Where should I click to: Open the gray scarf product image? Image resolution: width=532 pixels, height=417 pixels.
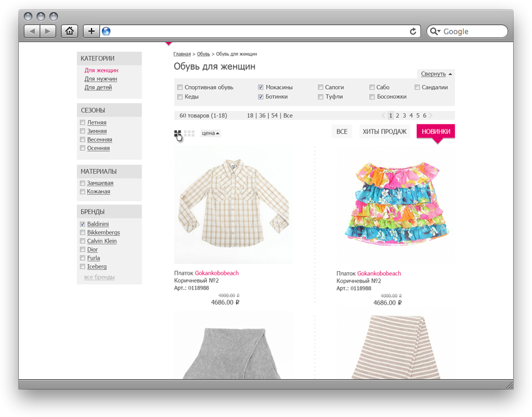pos(234,345)
